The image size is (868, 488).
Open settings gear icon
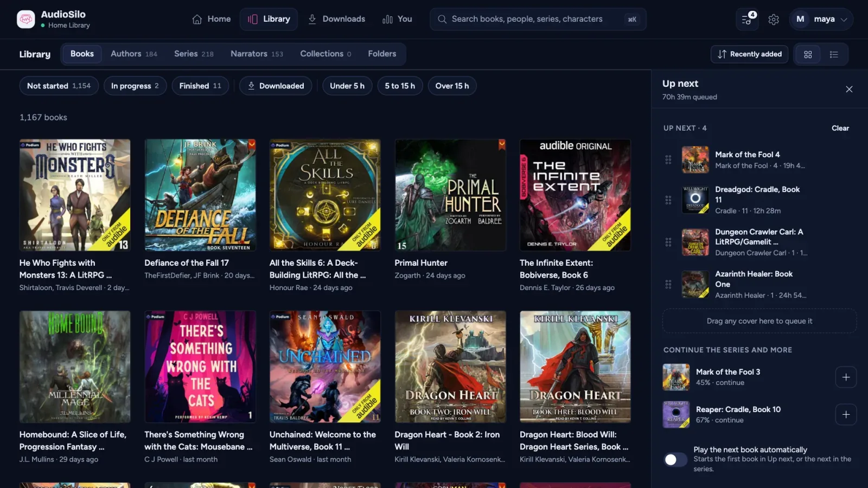point(774,19)
